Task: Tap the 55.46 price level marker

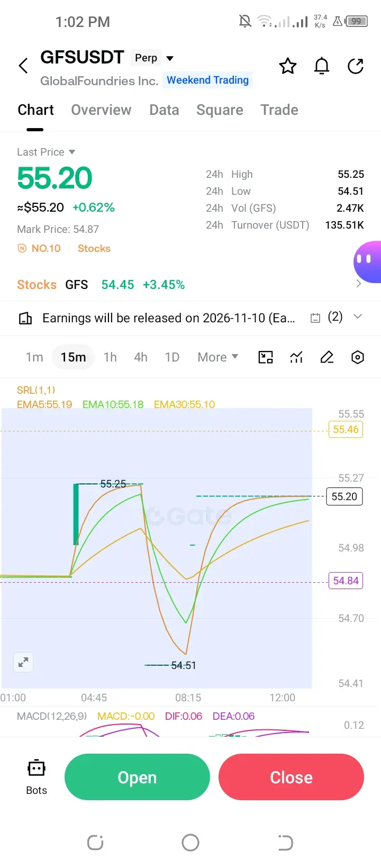Action: coord(346,429)
